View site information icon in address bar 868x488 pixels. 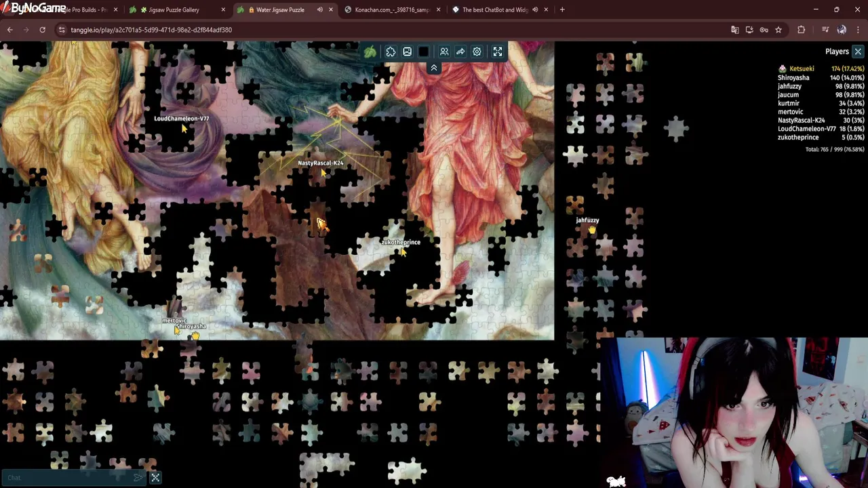(x=62, y=30)
